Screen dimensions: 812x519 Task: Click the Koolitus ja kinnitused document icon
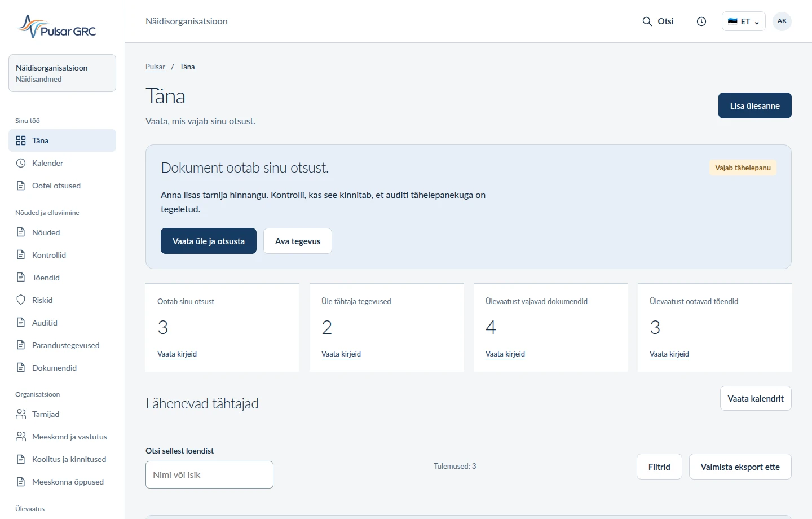point(21,459)
